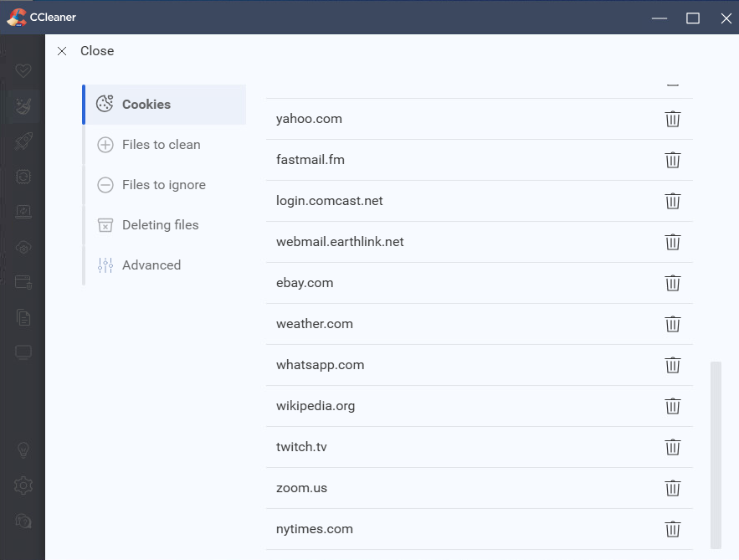The image size is (739, 560).
Task: Delete the twitch.tv cookie entry
Action: click(672, 447)
